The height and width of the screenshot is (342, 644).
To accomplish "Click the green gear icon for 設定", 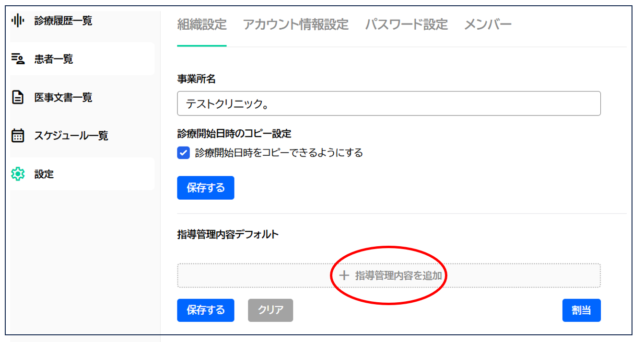I will point(17,174).
